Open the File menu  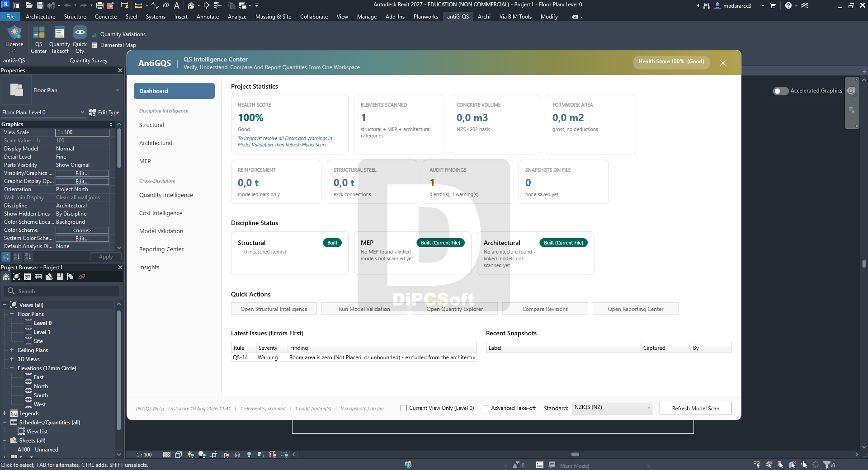pos(10,17)
